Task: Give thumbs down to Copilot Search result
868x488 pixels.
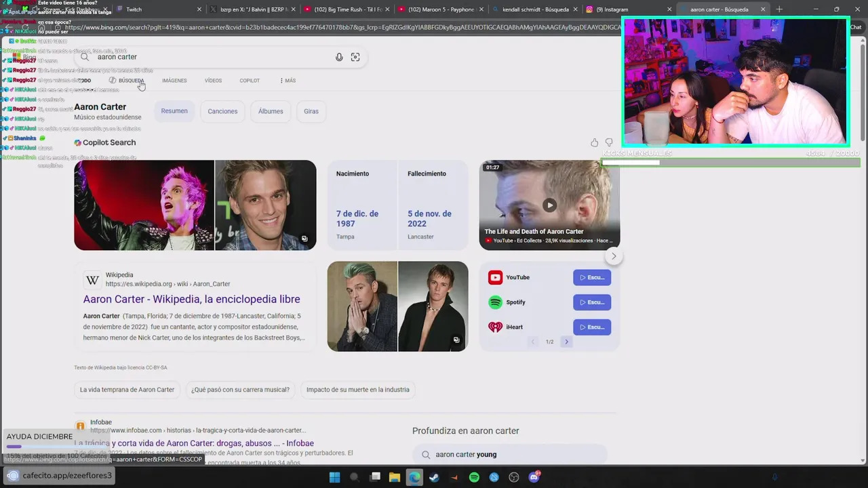Action: point(609,142)
